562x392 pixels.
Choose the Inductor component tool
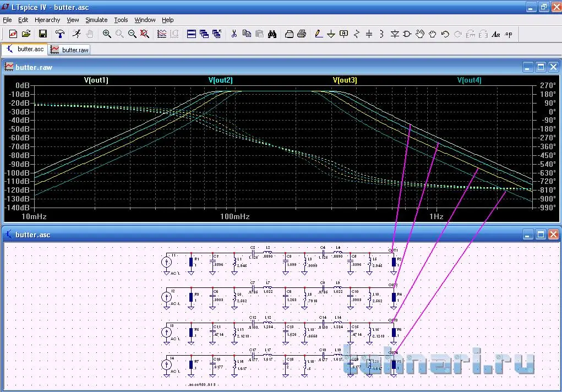pyautogui.click(x=381, y=34)
